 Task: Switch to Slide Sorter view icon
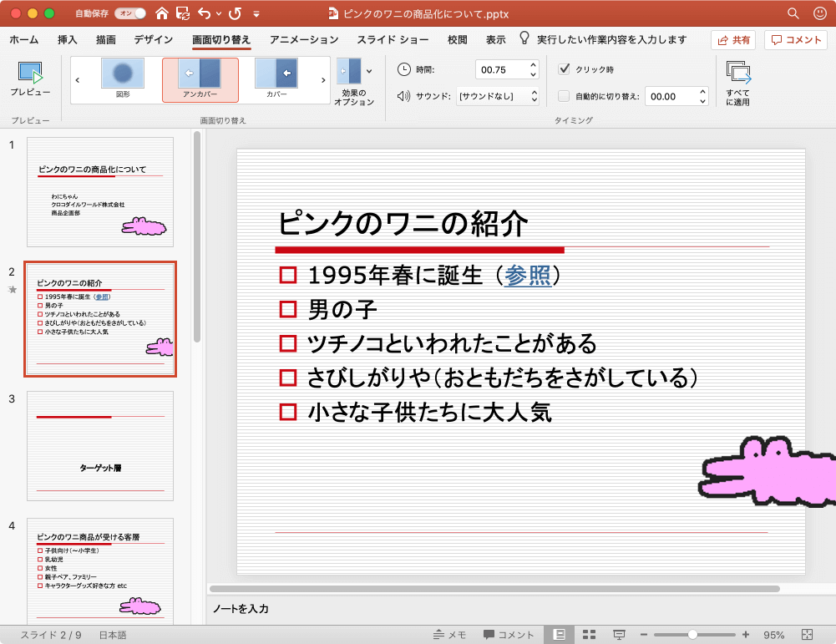click(x=589, y=635)
